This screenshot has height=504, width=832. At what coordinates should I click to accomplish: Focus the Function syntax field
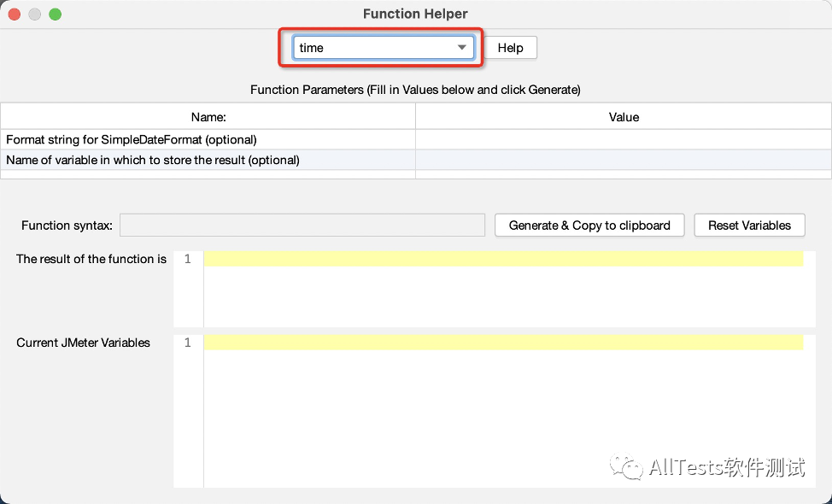[x=302, y=226]
